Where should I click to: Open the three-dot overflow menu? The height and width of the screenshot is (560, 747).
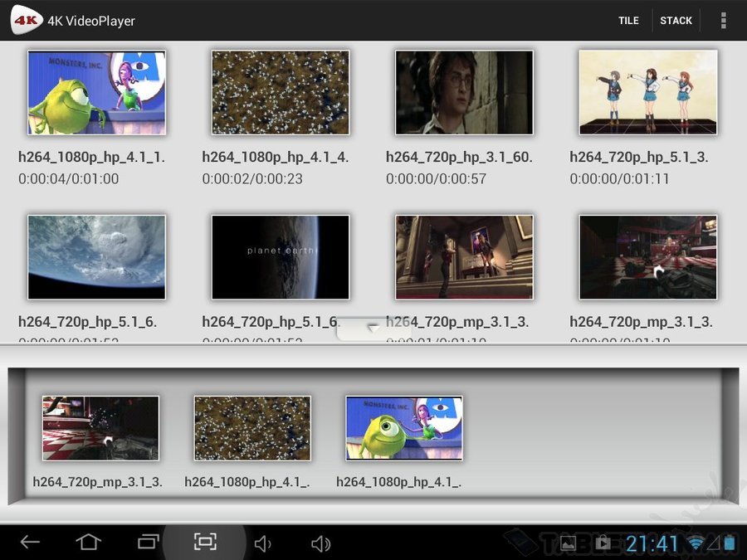723,21
